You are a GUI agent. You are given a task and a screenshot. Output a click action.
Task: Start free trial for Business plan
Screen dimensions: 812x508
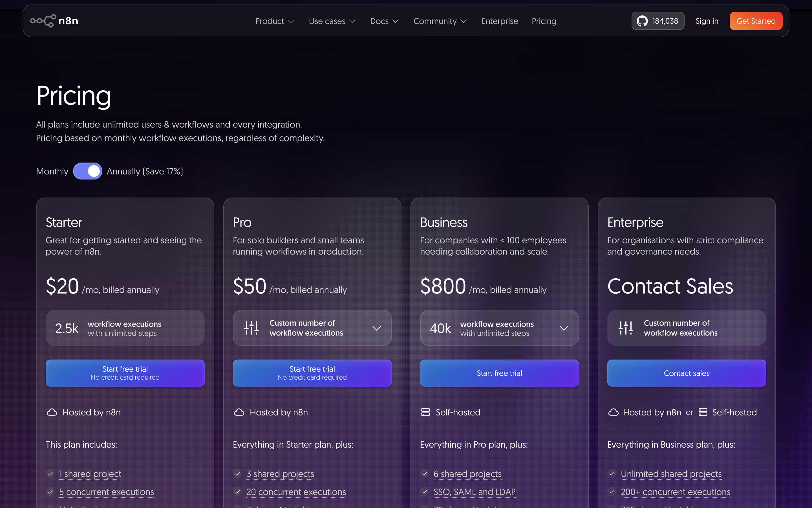[x=499, y=373]
